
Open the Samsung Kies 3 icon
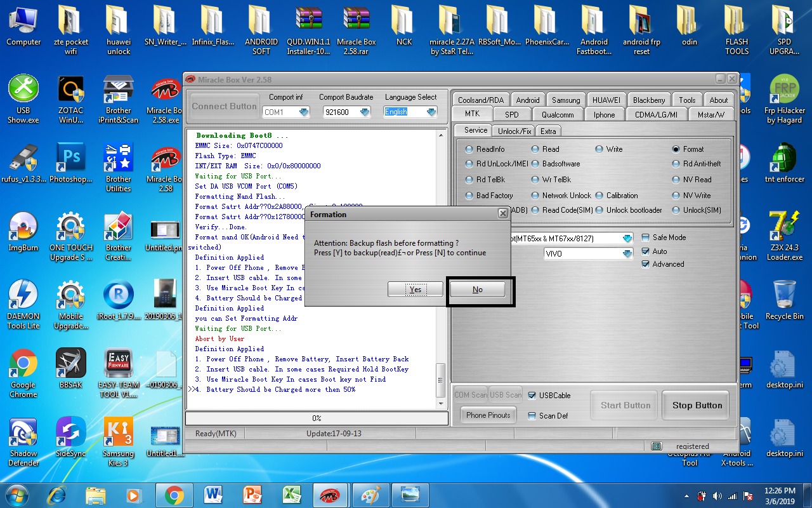[119, 441]
